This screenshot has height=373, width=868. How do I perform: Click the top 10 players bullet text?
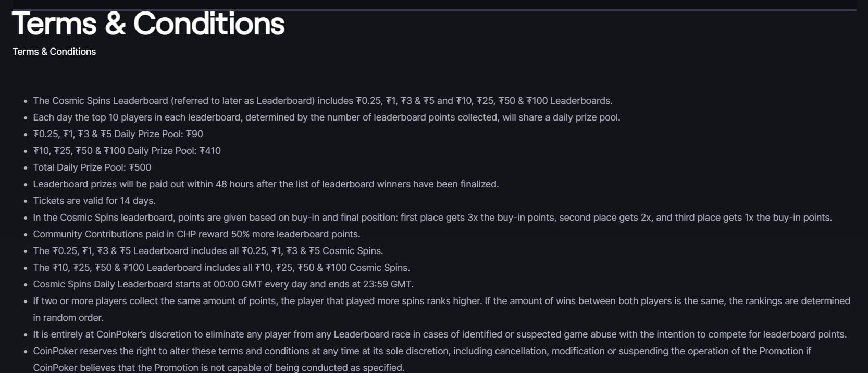(x=327, y=117)
